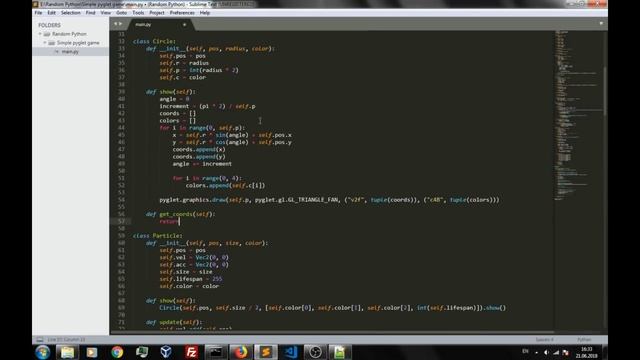
Task: Click the Sublime Text taskbar icon
Action: [266, 352]
